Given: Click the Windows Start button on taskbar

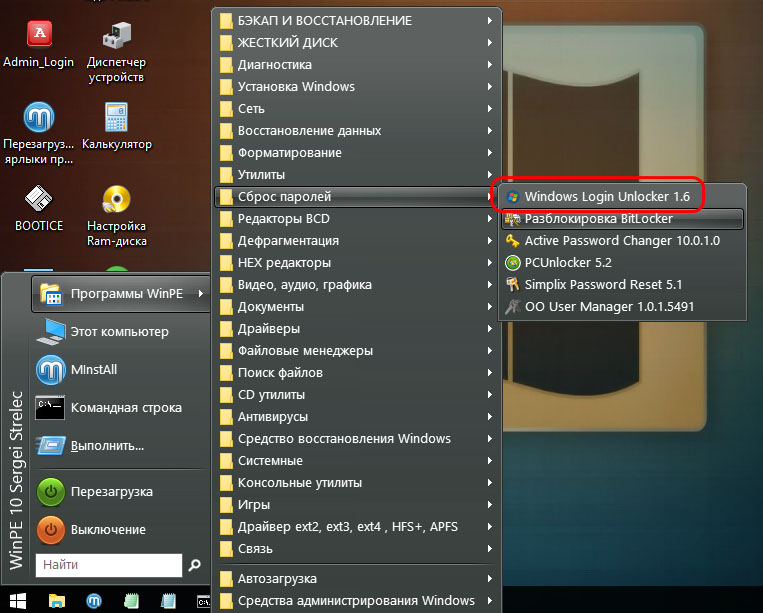Looking at the screenshot, I should tap(18, 601).
